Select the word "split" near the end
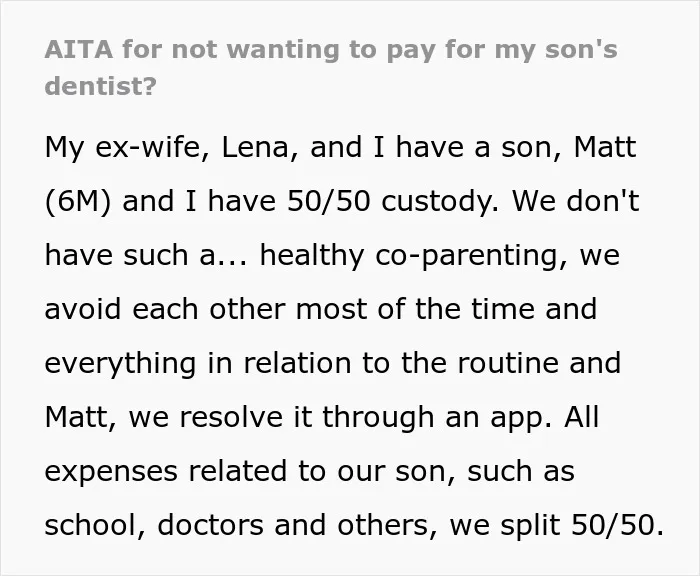 530,526
